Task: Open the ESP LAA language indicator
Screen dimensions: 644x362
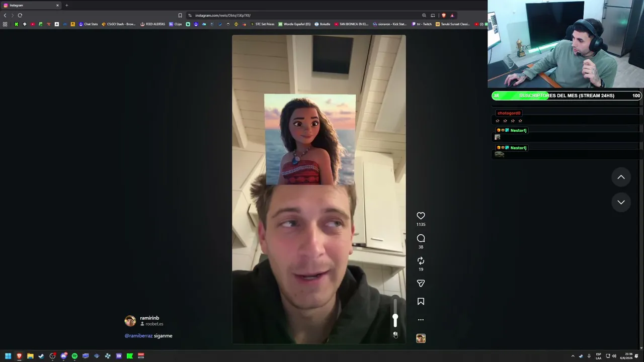Action: 599,356
